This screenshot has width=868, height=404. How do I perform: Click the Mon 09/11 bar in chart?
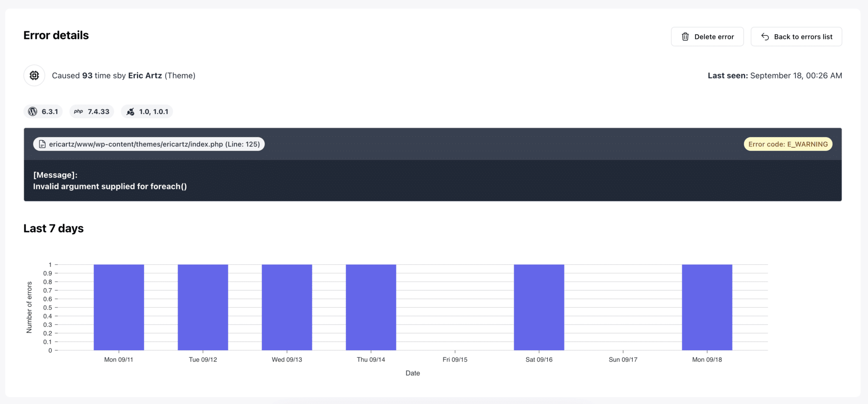coord(119,307)
